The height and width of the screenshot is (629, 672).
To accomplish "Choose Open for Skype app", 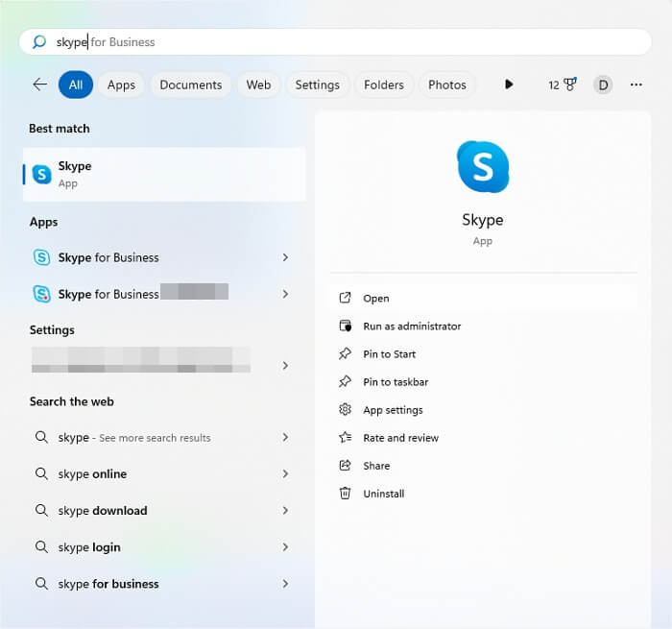I will [484, 298].
